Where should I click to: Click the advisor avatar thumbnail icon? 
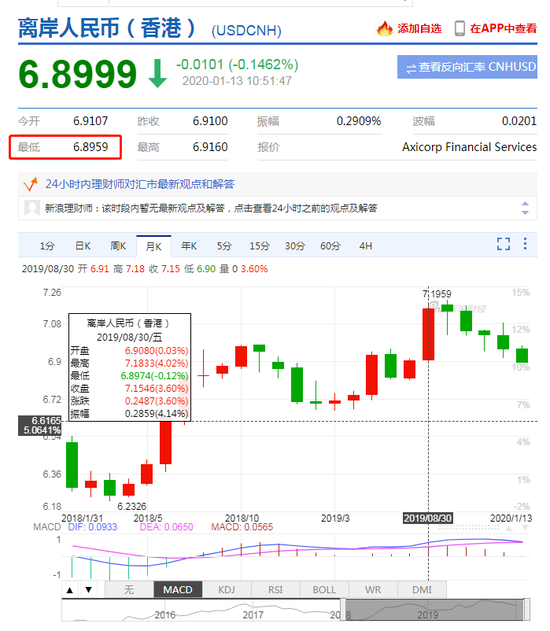point(31,208)
